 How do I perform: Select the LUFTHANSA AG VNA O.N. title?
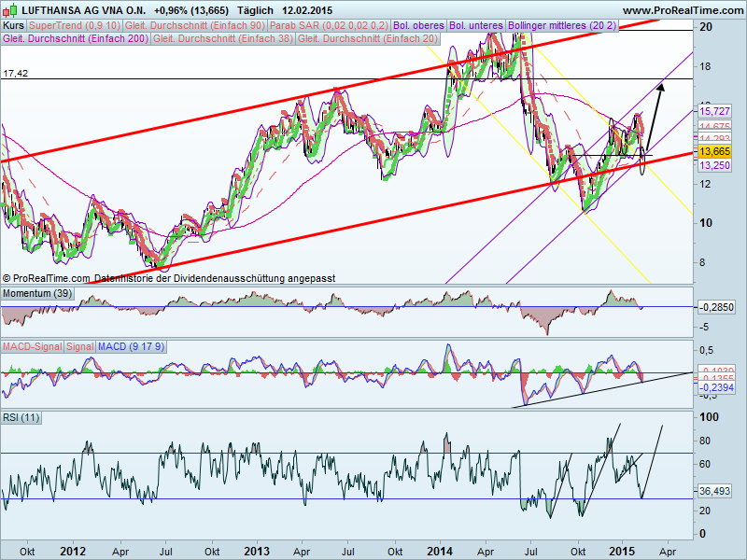85,10
